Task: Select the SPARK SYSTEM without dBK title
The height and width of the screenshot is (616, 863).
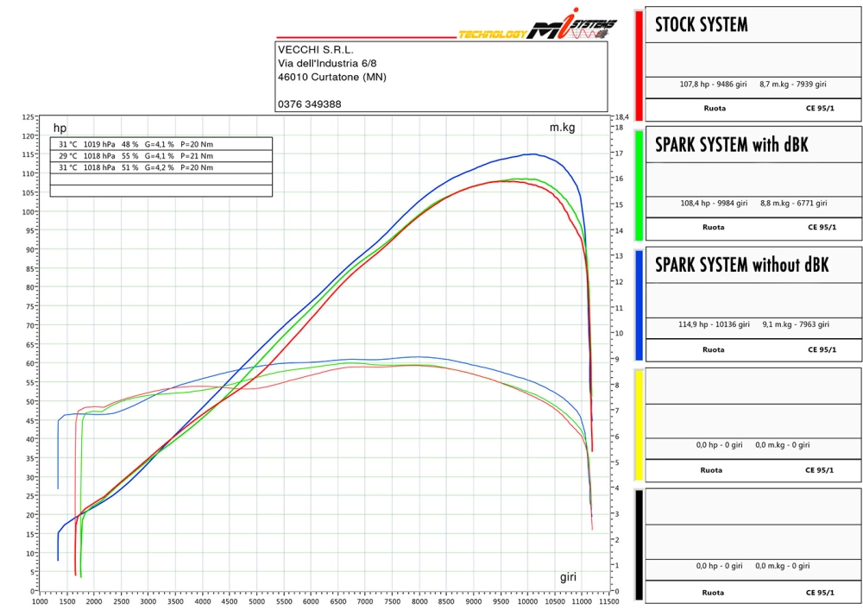Action: coord(741,265)
